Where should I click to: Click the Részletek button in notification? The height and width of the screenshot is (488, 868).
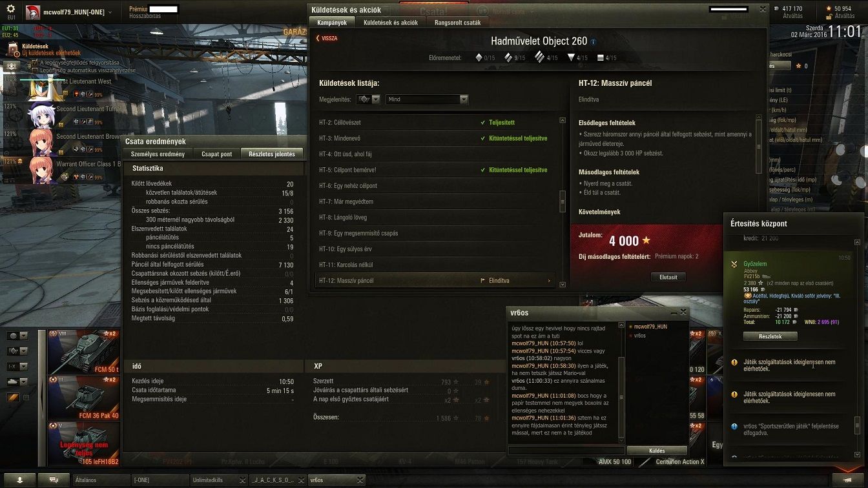pyautogui.click(x=770, y=336)
